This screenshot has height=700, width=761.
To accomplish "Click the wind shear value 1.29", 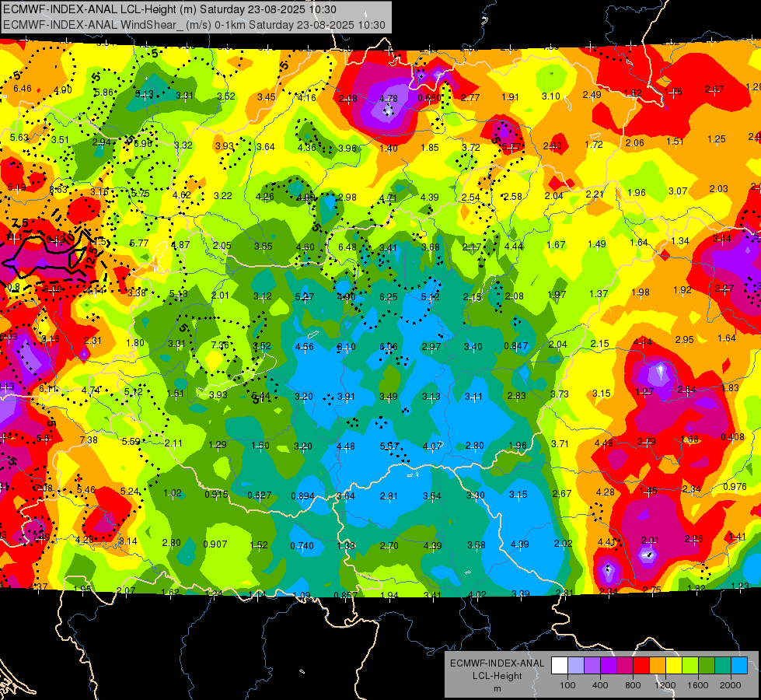I will (x=218, y=445).
